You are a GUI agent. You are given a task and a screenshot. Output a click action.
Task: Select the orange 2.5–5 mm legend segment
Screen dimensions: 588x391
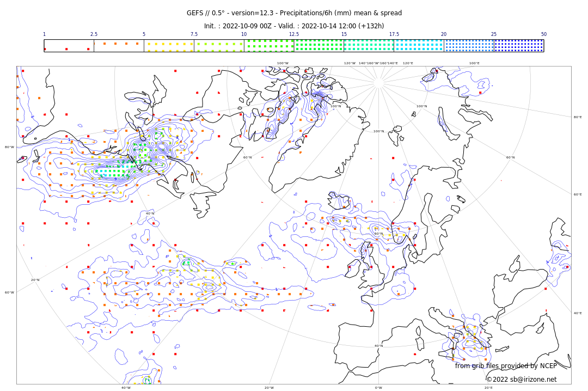pyautogui.click(x=119, y=46)
